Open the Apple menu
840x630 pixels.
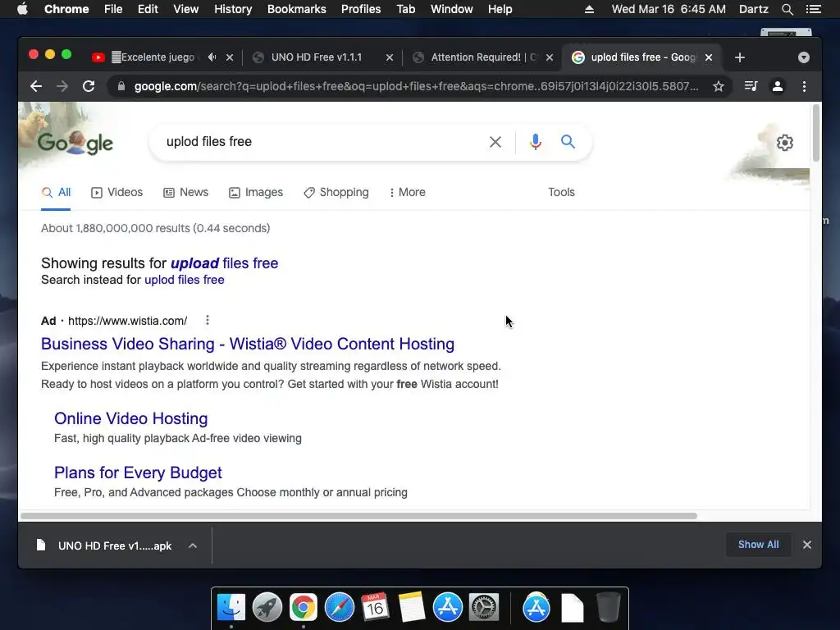[x=22, y=9]
